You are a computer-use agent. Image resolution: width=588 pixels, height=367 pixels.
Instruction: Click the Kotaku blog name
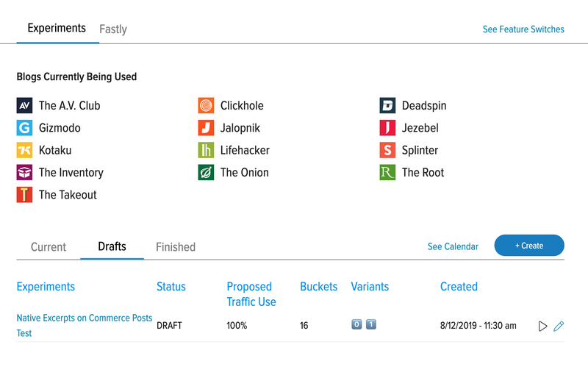click(x=55, y=150)
